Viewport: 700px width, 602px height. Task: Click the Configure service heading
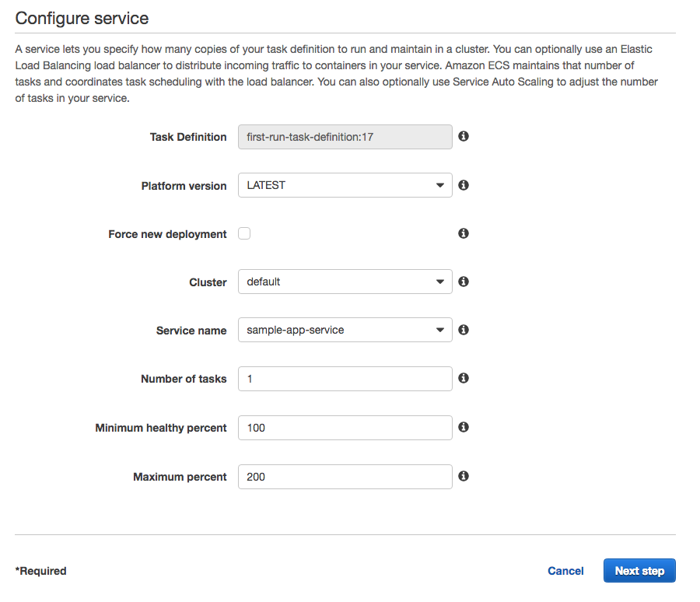point(82,18)
